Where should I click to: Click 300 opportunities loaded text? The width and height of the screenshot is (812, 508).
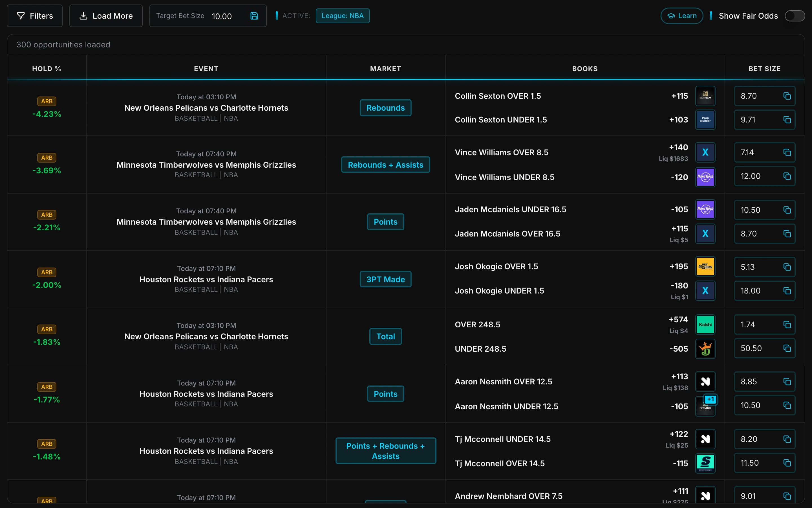click(63, 45)
